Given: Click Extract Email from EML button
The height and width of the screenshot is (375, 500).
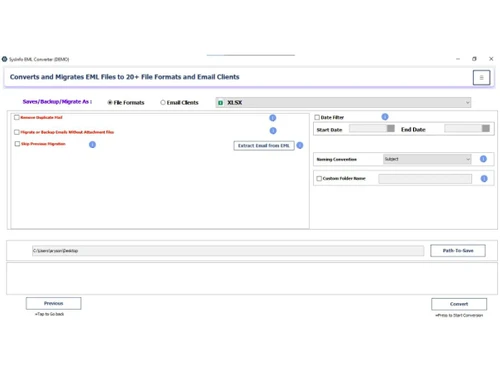Looking at the screenshot, I should tap(264, 146).
